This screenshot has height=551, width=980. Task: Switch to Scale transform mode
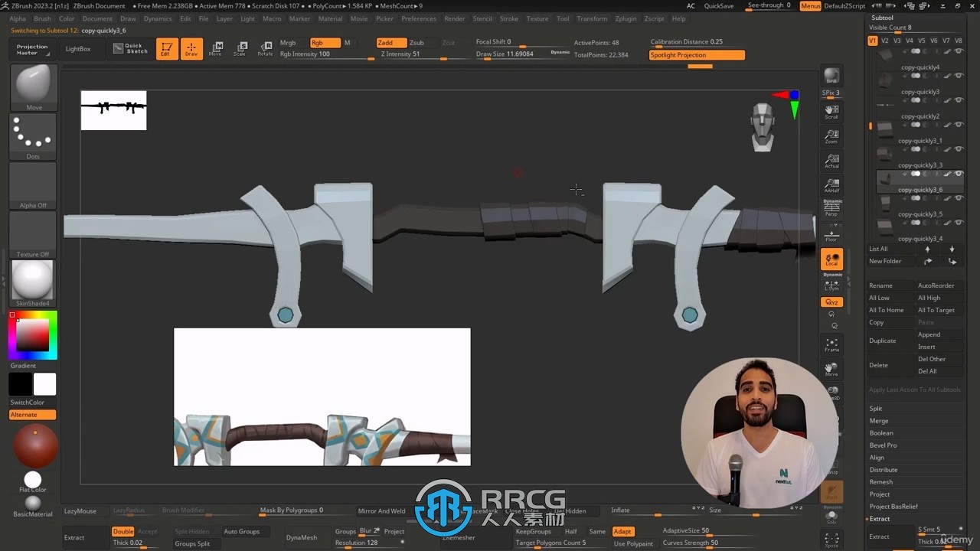(x=240, y=49)
